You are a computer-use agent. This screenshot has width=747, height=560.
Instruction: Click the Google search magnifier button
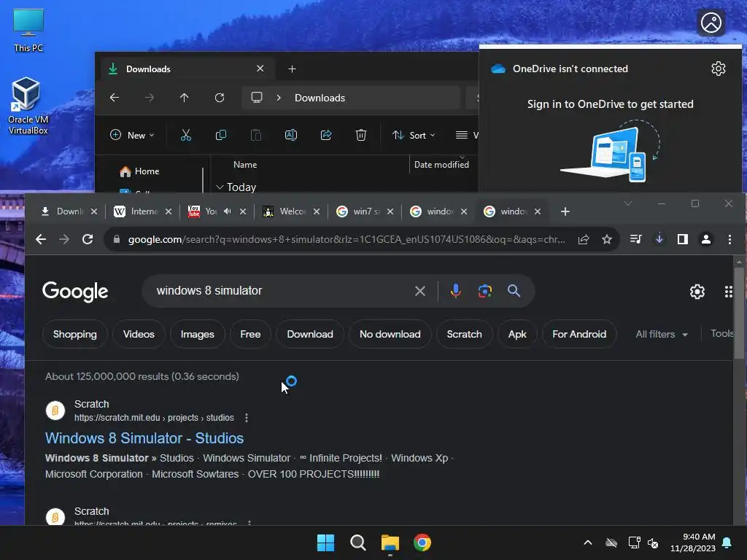tap(514, 291)
